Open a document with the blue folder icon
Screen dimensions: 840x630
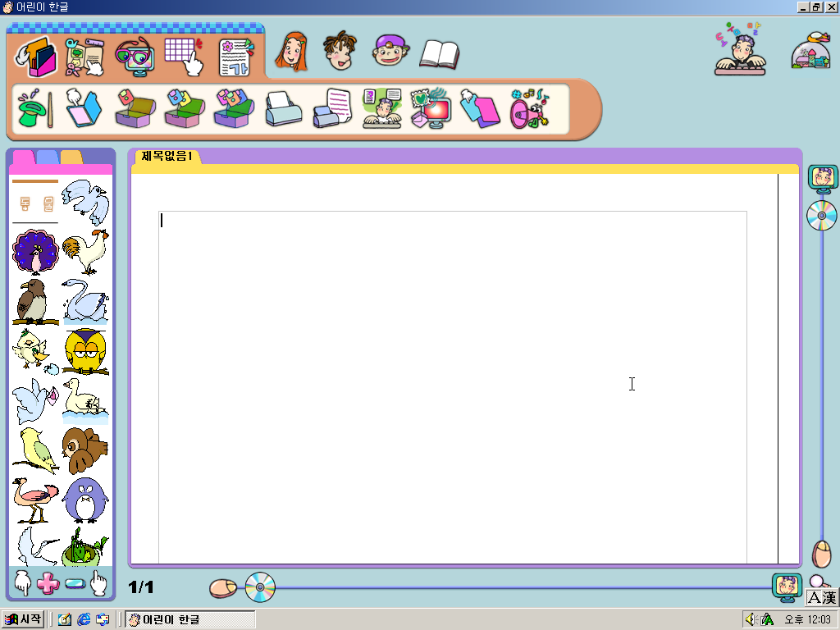click(84, 109)
